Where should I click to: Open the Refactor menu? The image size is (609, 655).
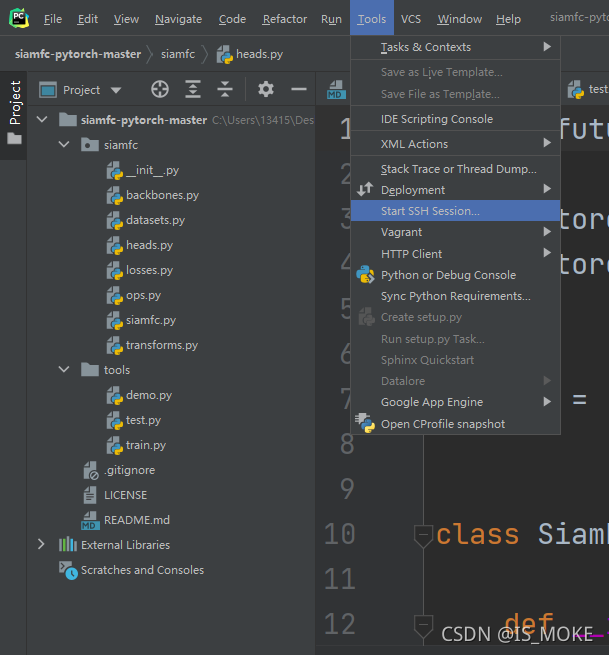284,19
